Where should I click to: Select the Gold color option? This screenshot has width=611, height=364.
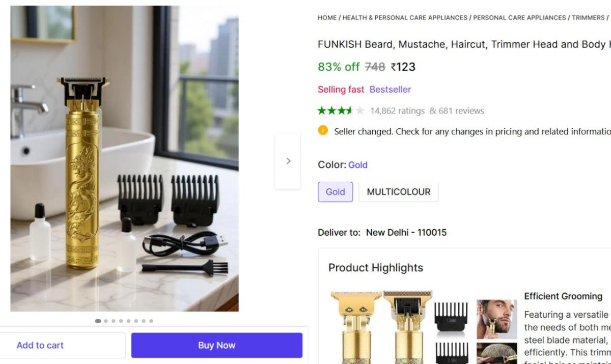[335, 192]
